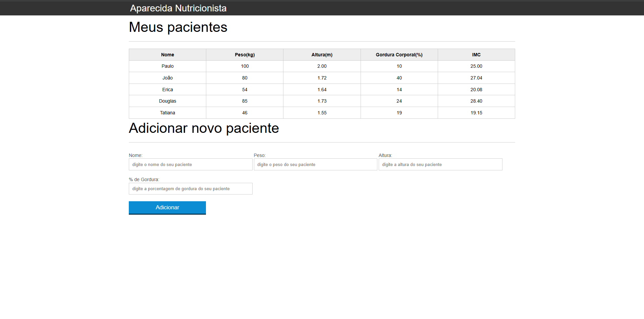
Task: Click the Douglas name cell
Action: (x=167, y=101)
